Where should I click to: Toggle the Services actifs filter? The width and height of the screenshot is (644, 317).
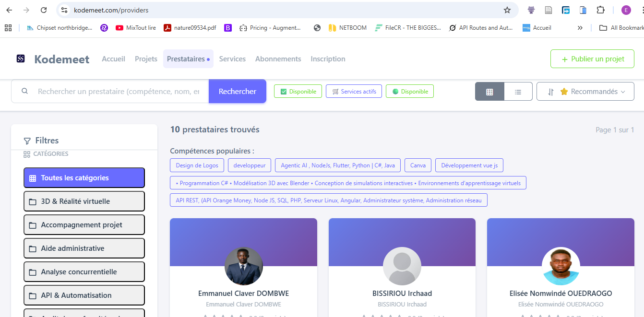[354, 92]
